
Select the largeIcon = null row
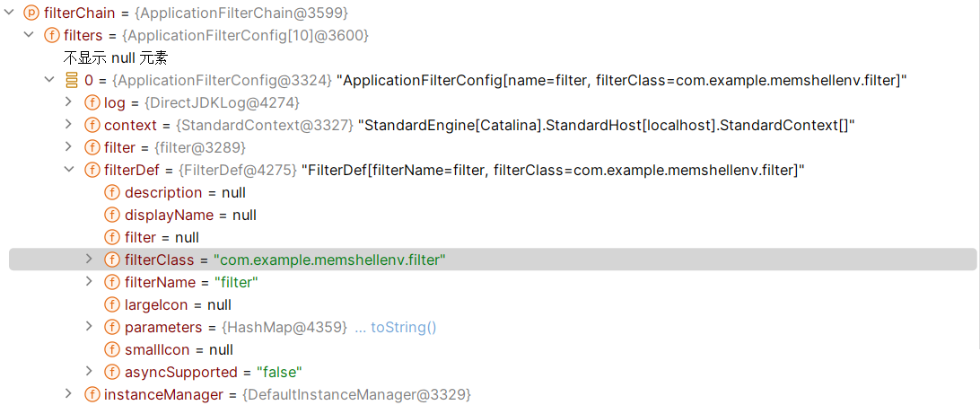pos(493,305)
